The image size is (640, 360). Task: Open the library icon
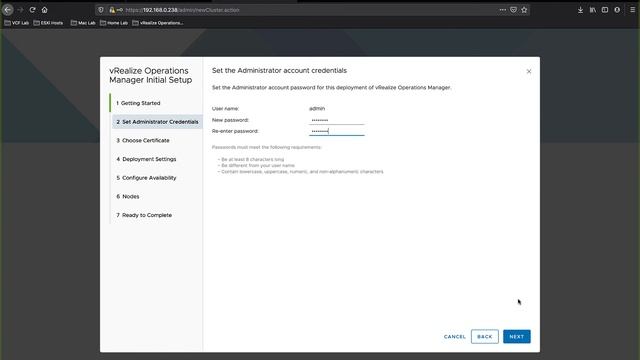click(592, 10)
